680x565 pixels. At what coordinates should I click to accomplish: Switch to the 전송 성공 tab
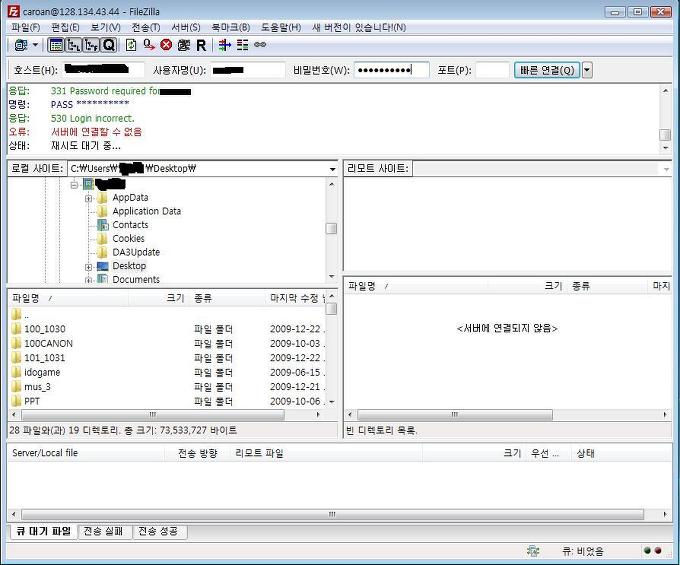pyautogui.click(x=158, y=531)
